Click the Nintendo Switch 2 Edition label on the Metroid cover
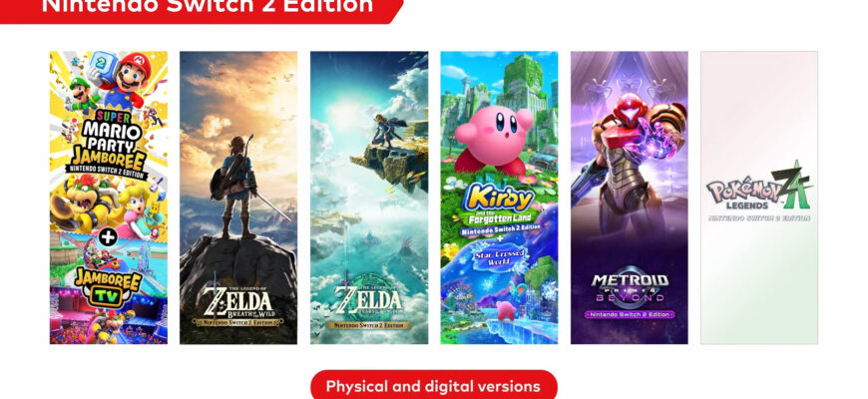The height and width of the screenshot is (399, 868). tap(630, 315)
